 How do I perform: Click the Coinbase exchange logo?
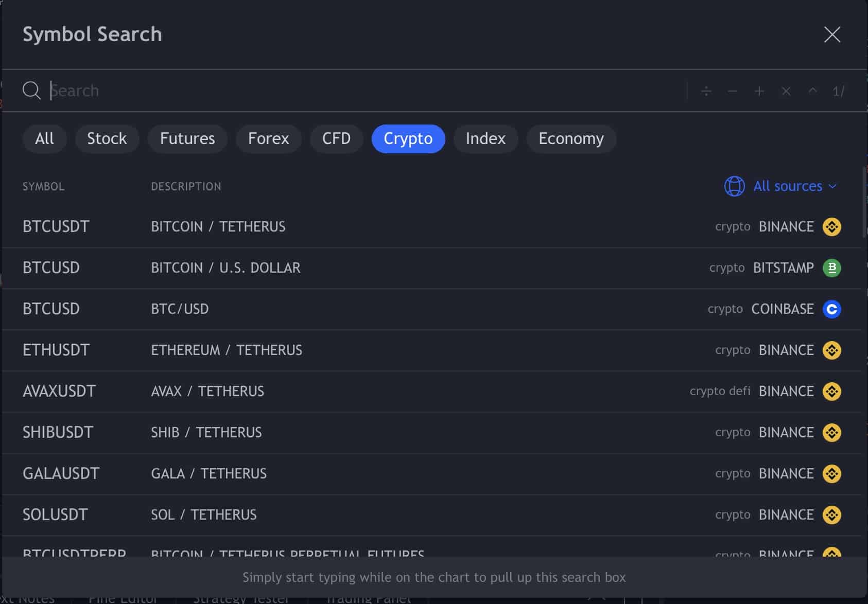[x=831, y=309]
